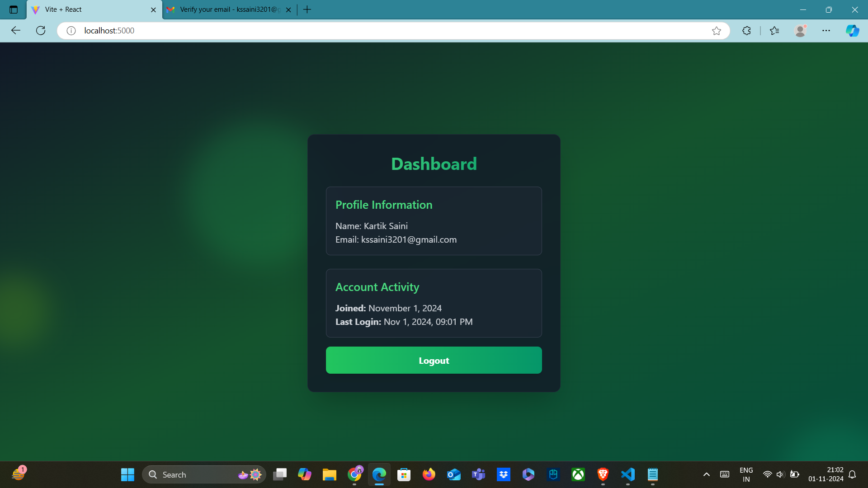Screen dimensions: 868x488
Task: Close the Verify your email tab
Action: [288, 9]
